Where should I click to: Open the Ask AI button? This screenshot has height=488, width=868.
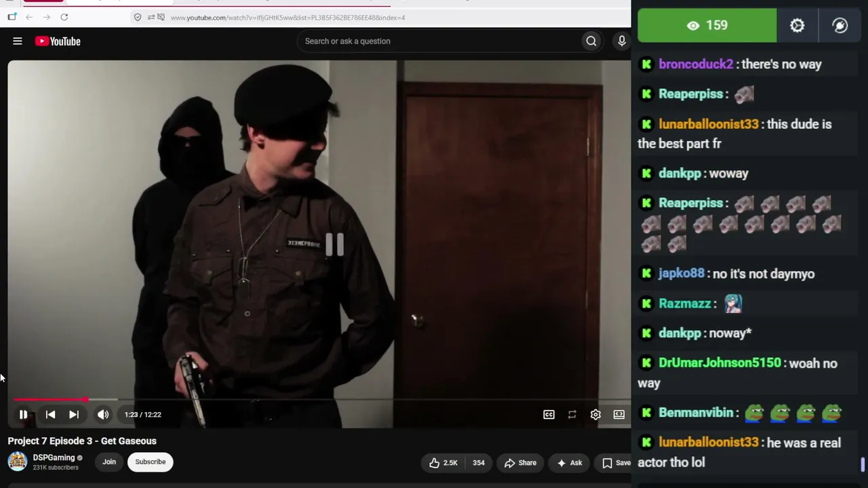click(569, 463)
